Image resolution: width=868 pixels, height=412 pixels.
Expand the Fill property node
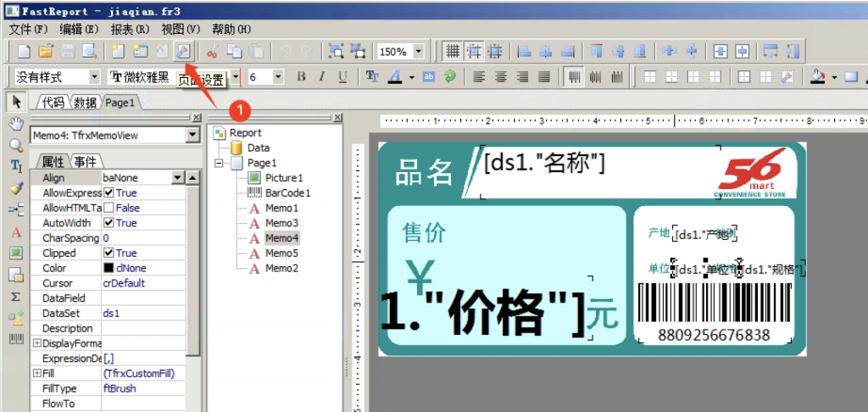pos(36,374)
